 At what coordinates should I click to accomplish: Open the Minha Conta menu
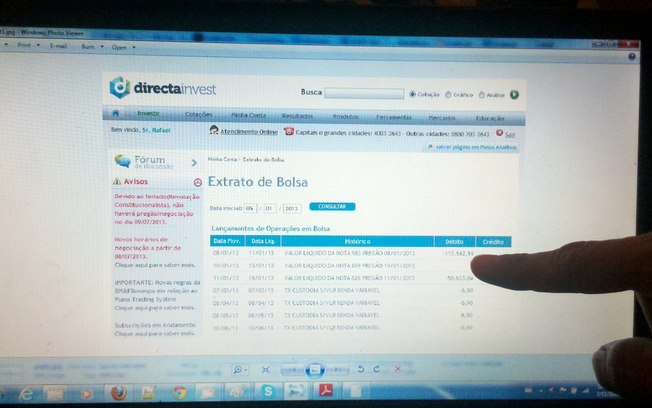click(248, 115)
